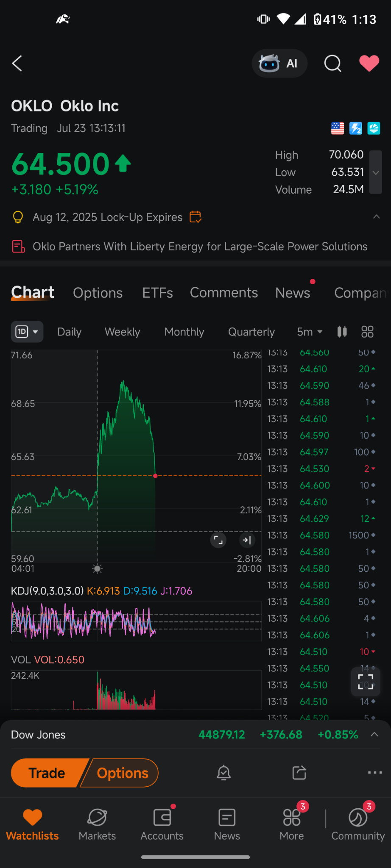Select the 64.588 trade row
Viewport: 391px width, 868px height.
pyautogui.click(x=321, y=402)
